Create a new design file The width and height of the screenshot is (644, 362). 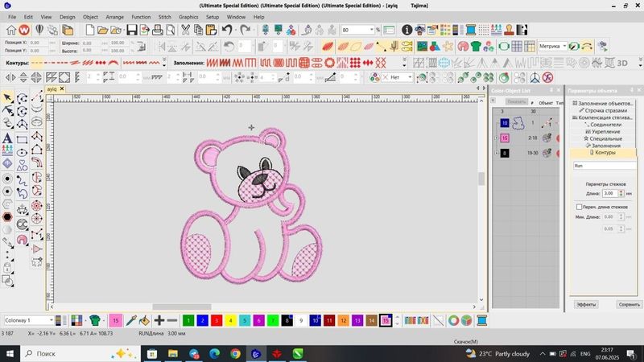click(x=89, y=30)
